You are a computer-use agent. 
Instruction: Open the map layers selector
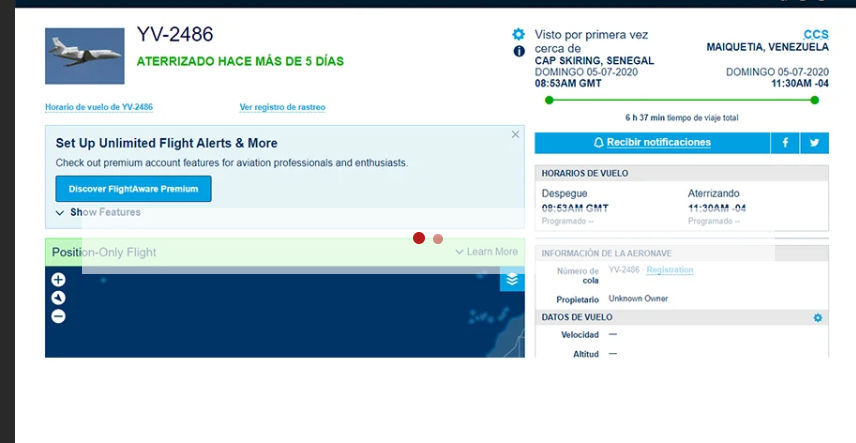pos(512,279)
